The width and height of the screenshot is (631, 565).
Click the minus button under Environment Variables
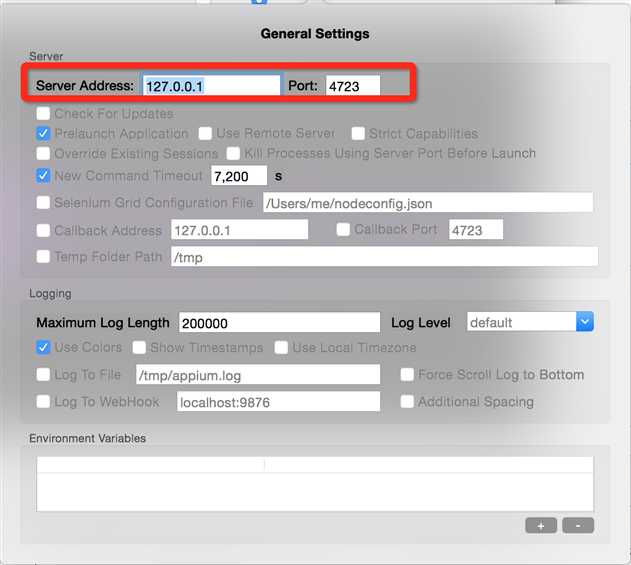(x=578, y=526)
